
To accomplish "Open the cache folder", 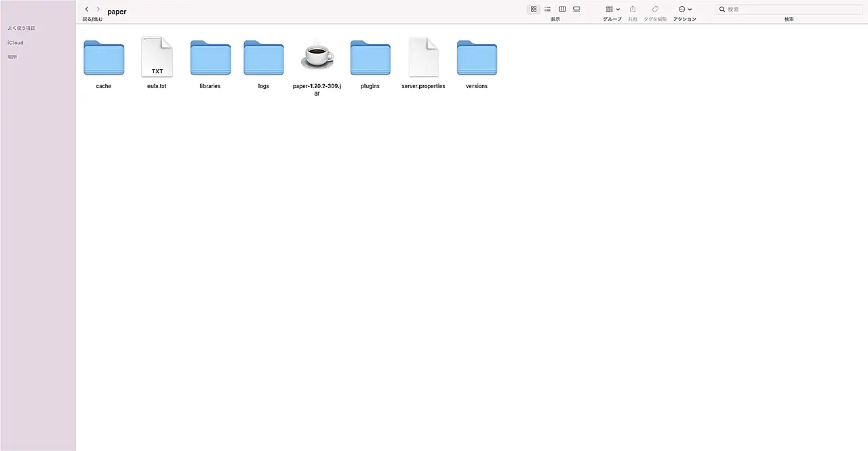I will tap(104, 58).
